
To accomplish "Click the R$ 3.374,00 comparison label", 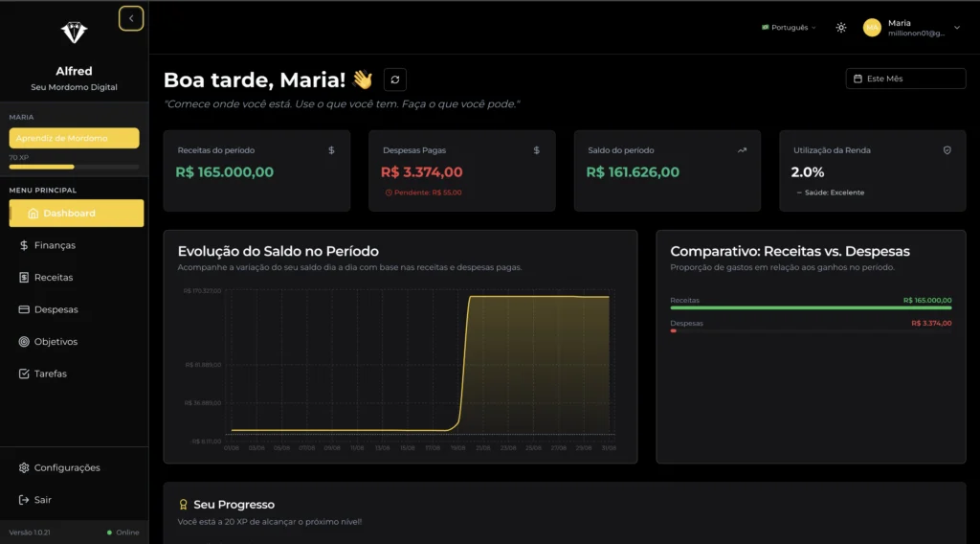I will click(931, 324).
